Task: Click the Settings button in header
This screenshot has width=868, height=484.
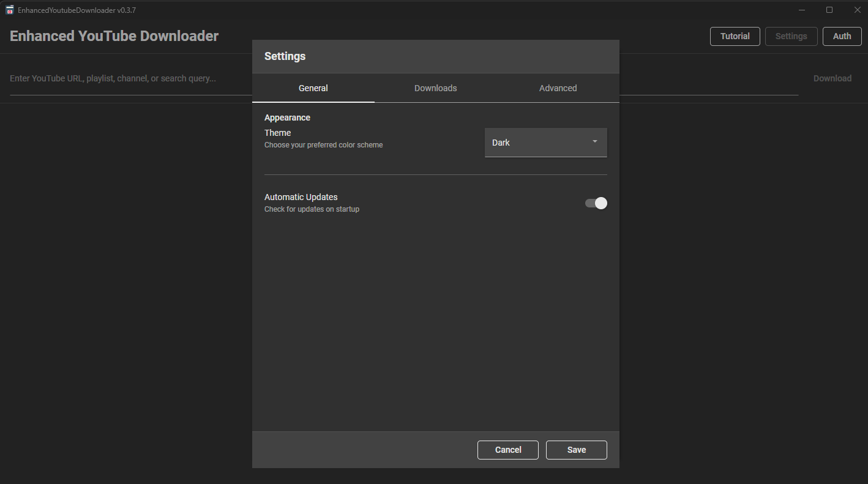Action: 791,36
